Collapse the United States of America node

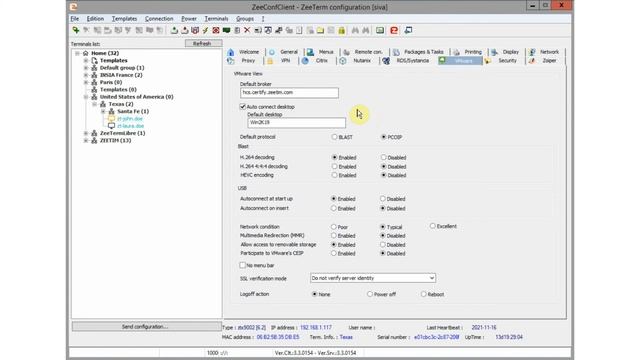pos(86,97)
